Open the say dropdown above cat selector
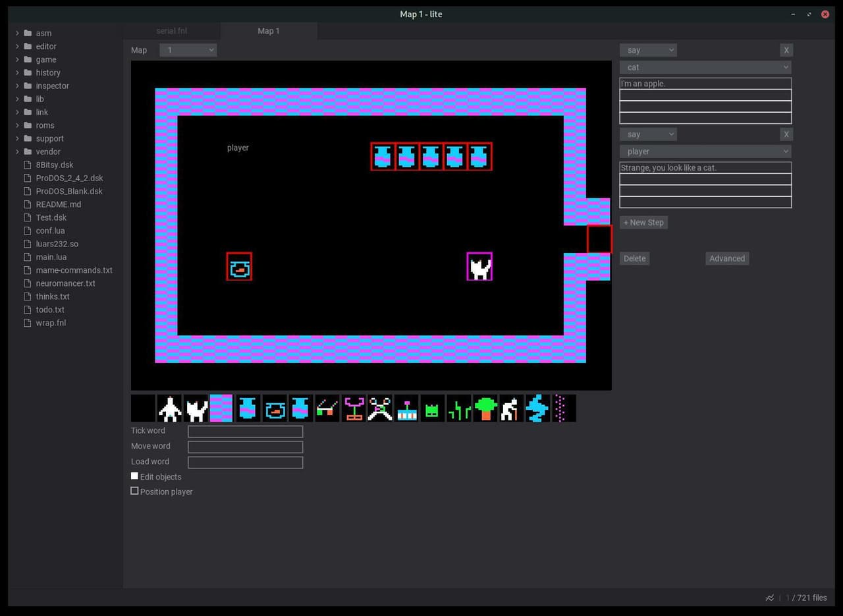Screen dimensions: 843x616 648,50
